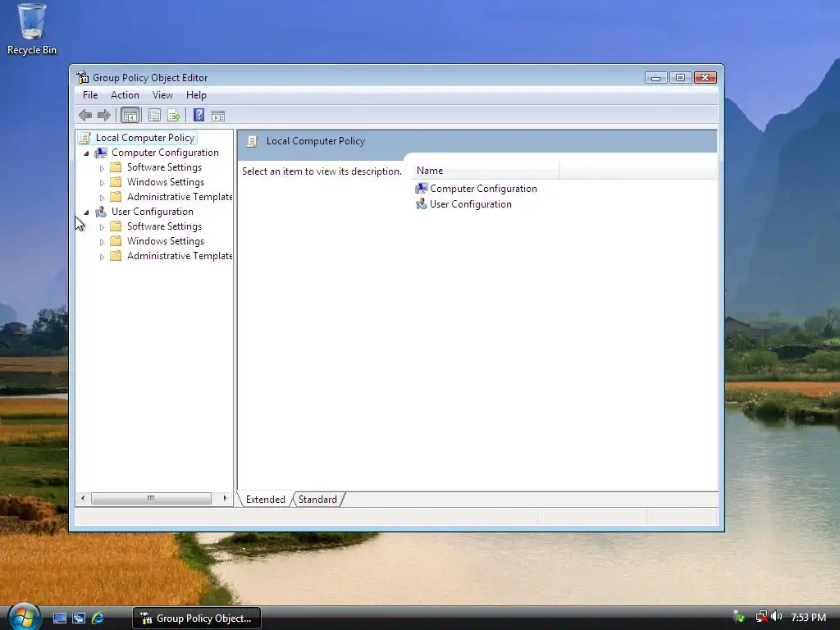840x630 pixels.
Task: Click the scroll icon beside Local Computer Policy in tree
Action: 84,138
